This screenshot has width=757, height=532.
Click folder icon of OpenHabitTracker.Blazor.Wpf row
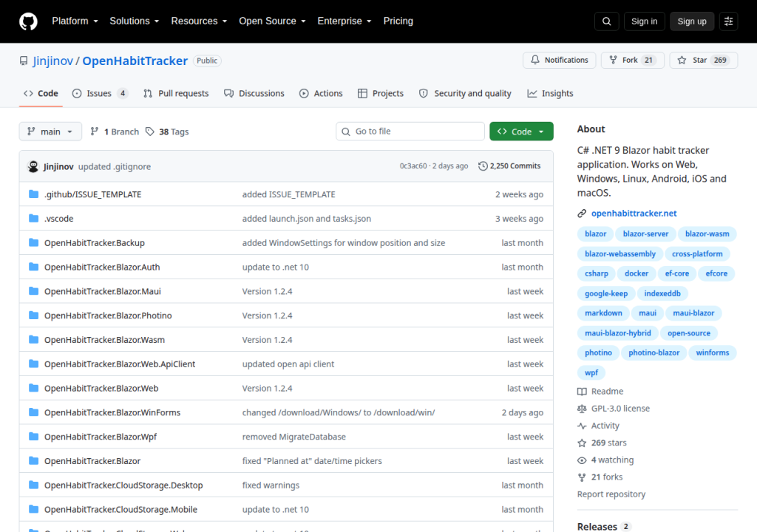click(33, 437)
